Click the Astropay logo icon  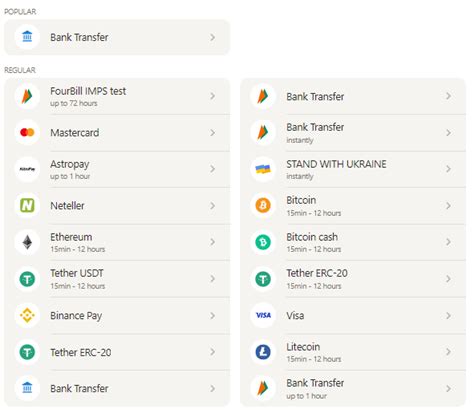pos(27,169)
